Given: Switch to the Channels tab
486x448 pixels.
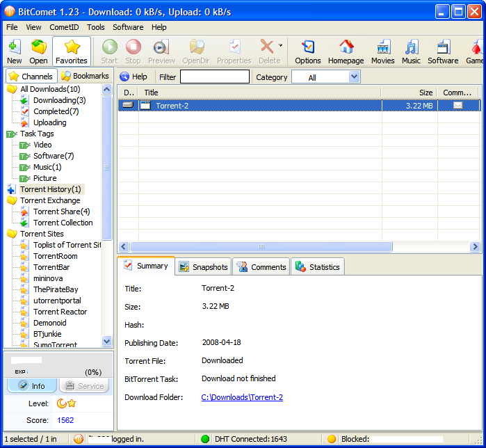Looking at the screenshot, I should tap(31, 76).
